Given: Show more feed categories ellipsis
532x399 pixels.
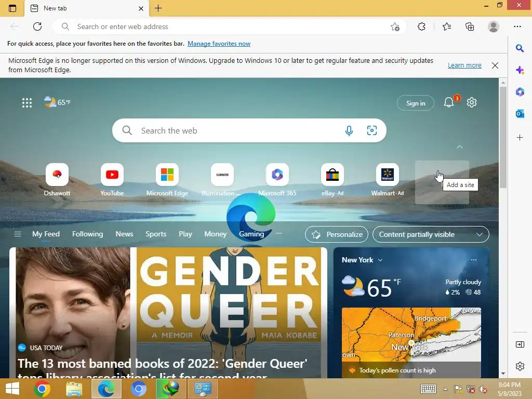Looking at the screenshot, I should click(279, 233).
